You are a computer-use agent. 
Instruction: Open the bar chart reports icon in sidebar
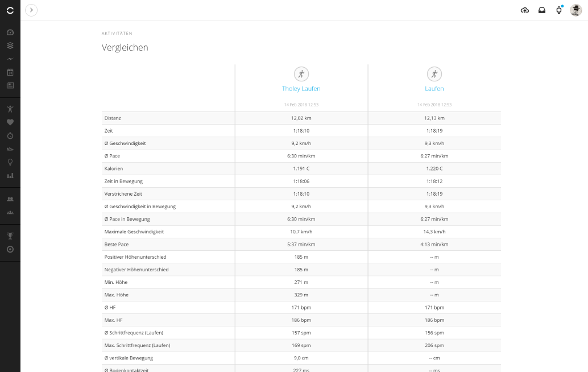(x=10, y=176)
